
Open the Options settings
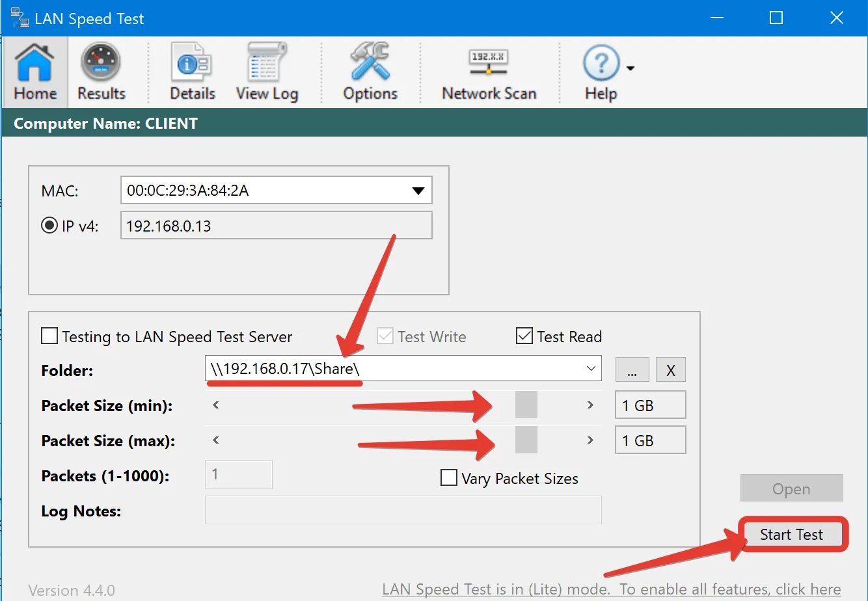coord(370,72)
